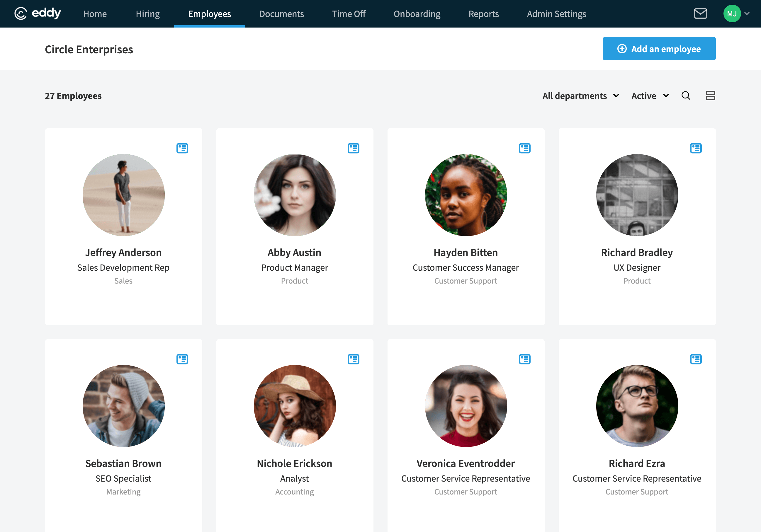Click the Product Manager job title

tap(294, 267)
